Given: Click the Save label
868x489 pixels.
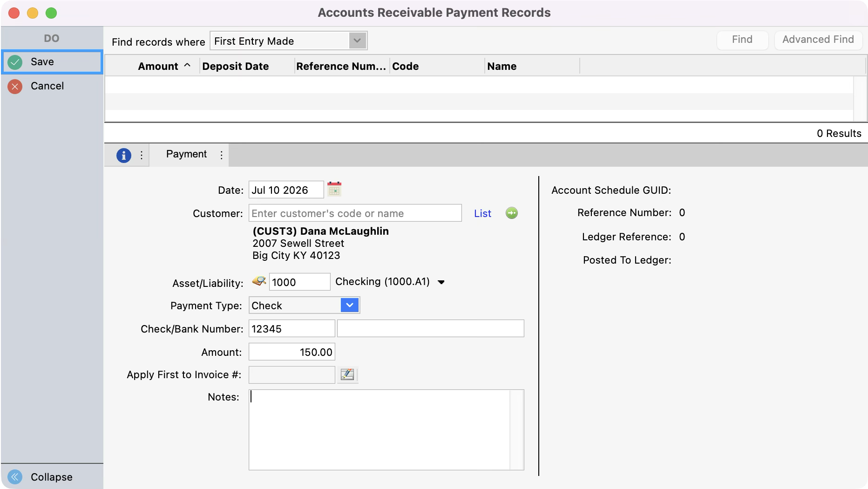Looking at the screenshot, I should 42,62.
